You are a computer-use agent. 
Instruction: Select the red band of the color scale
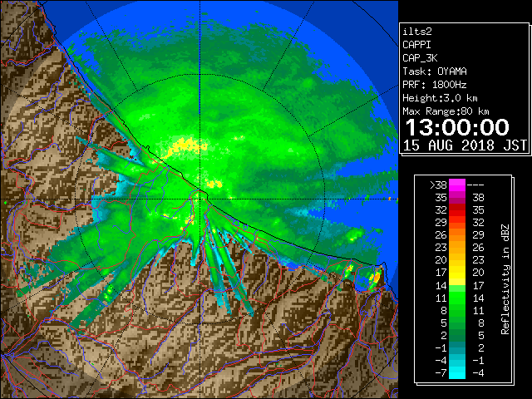[x=457, y=210]
